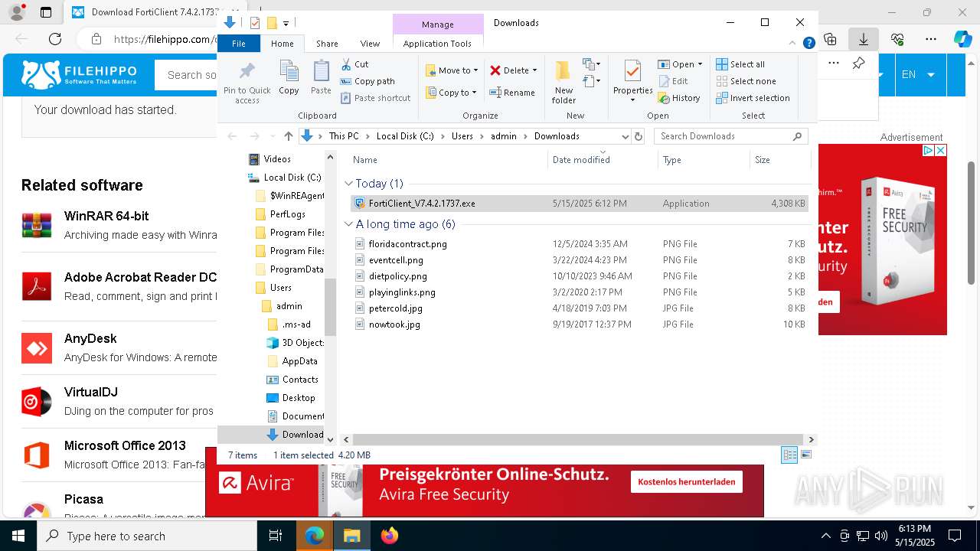Click the navigation pane vertical scrollbar
This screenshot has height=551, width=980.
click(331, 306)
